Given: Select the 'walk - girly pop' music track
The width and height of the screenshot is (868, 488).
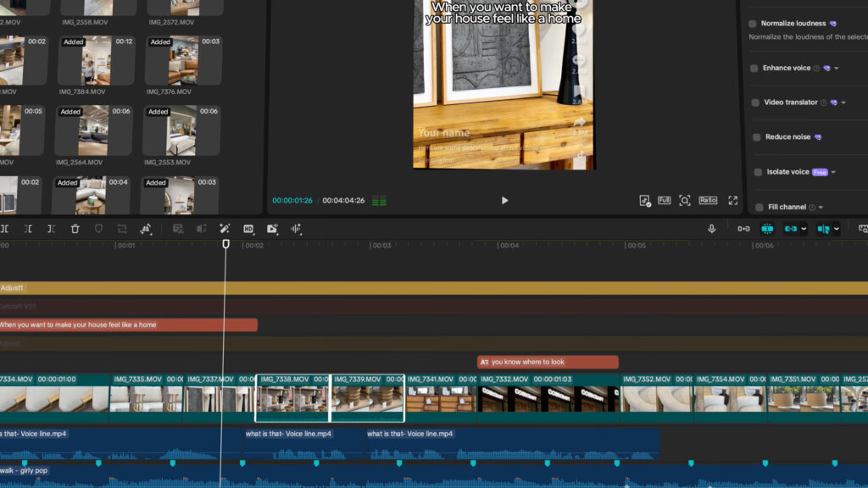Looking at the screenshot, I should (434, 476).
